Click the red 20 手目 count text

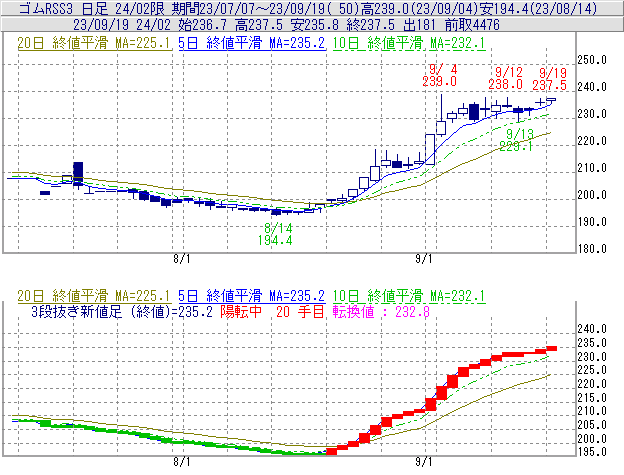[300, 311]
